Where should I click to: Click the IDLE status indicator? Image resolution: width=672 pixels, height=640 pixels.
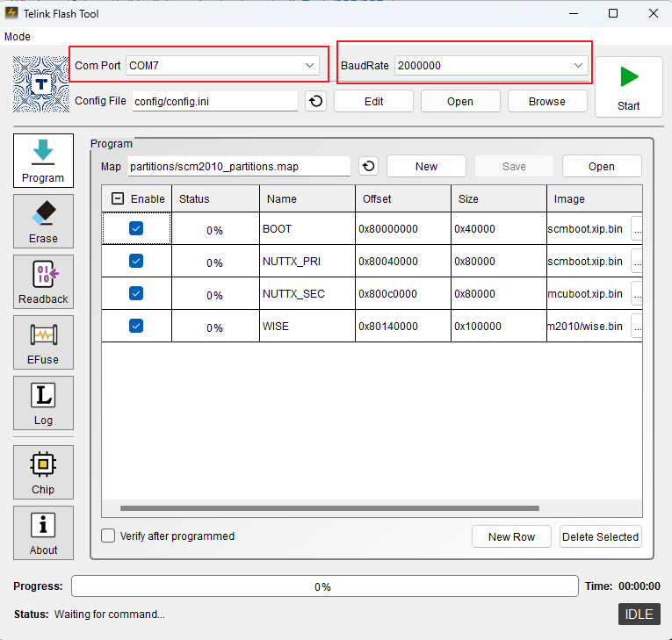coord(639,615)
